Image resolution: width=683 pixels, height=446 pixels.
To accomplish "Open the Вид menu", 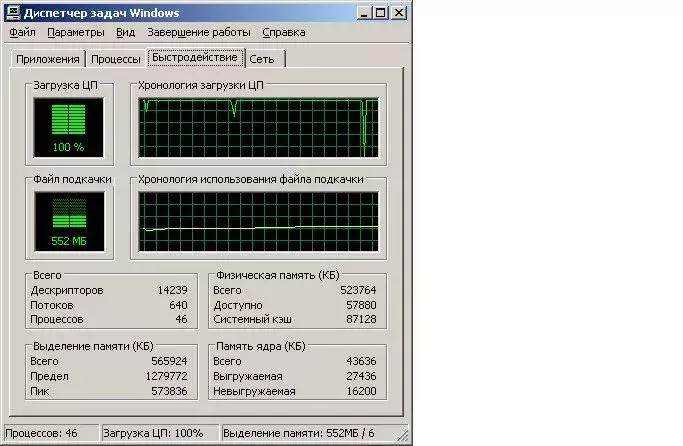I will click(x=125, y=33).
